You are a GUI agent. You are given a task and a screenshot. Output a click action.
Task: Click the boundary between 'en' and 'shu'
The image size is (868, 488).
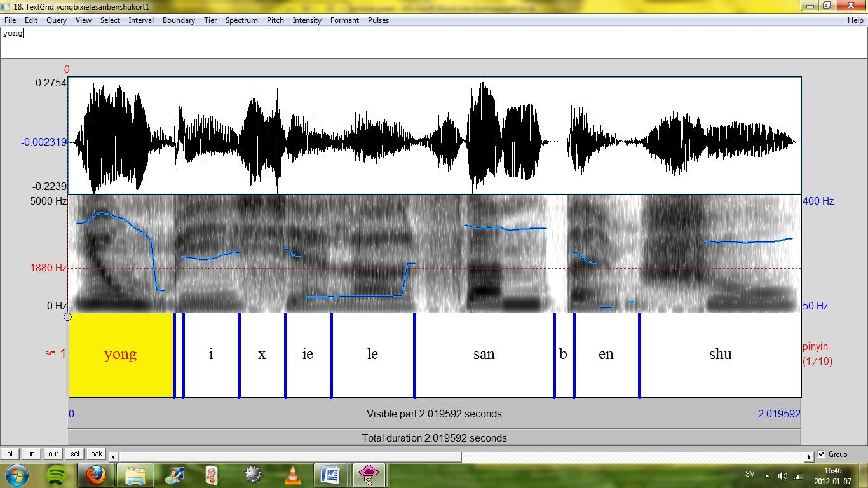pyautogui.click(x=639, y=355)
